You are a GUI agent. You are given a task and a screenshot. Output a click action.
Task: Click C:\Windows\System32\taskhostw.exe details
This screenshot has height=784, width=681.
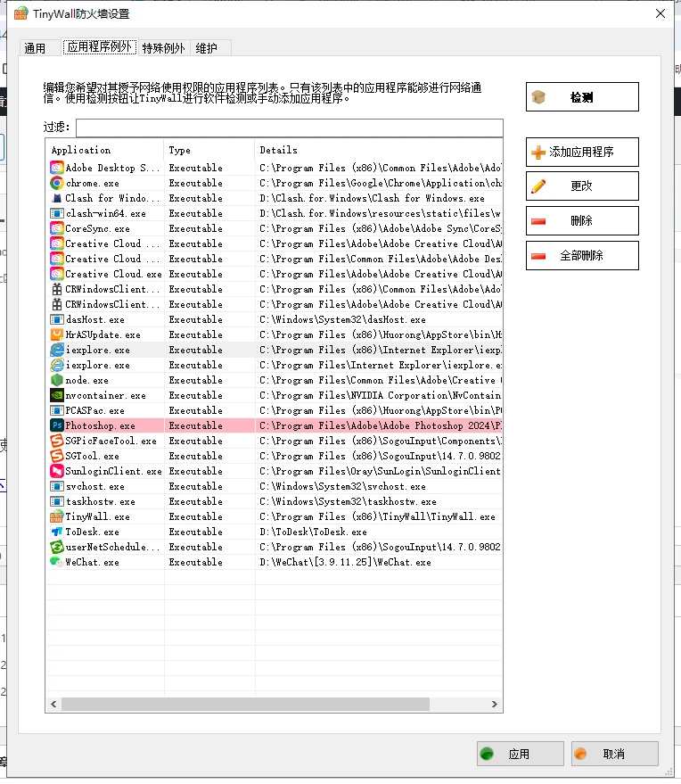348,501
